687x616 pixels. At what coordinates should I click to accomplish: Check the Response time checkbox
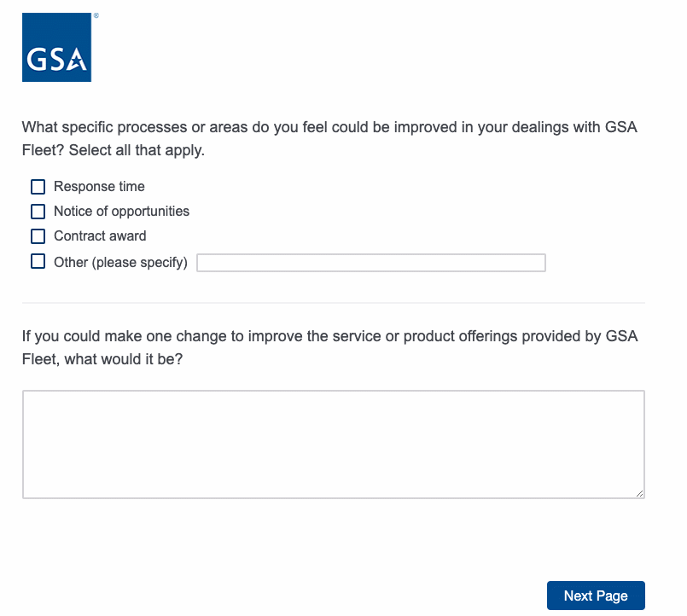pos(38,187)
